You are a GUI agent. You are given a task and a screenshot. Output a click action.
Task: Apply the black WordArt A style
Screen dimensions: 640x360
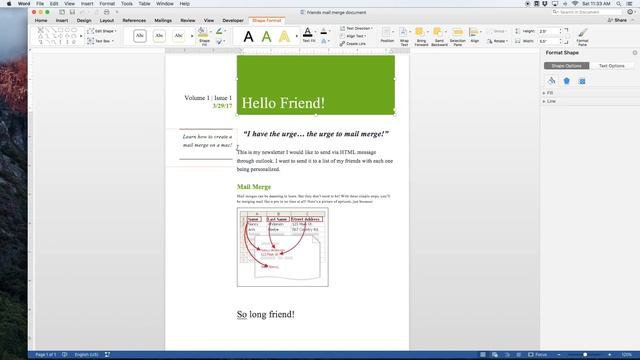248,37
